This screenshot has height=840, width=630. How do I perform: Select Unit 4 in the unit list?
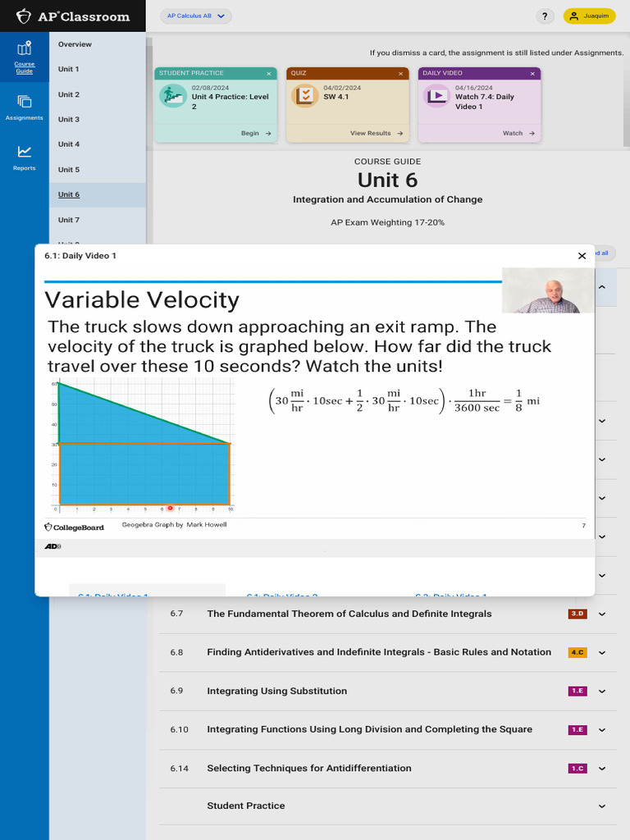coord(69,144)
